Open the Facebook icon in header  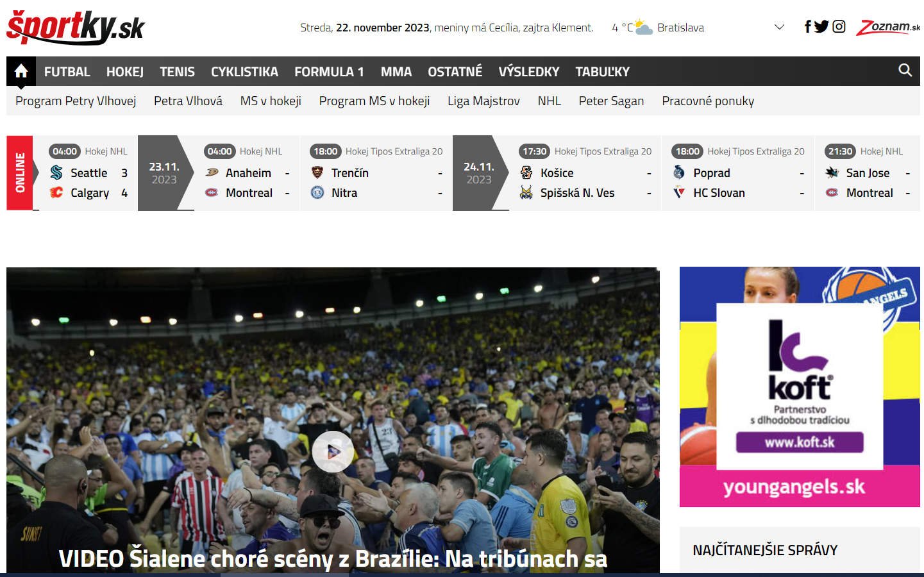click(808, 27)
